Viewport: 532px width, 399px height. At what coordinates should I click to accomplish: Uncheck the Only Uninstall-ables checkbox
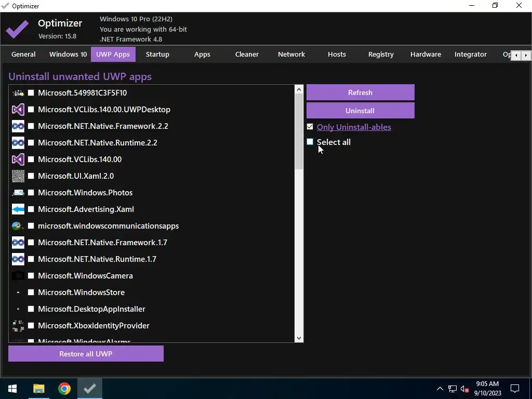pos(310,127)
